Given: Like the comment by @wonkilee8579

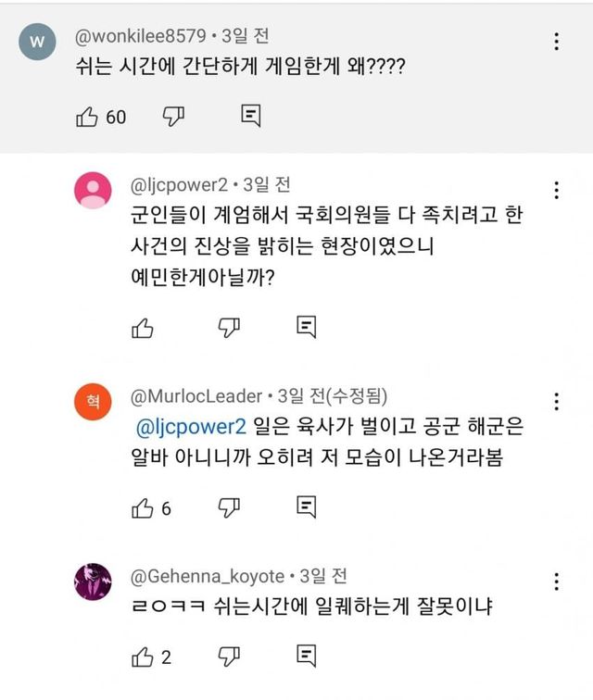Looking at the screenshot, I should (85, 116).
